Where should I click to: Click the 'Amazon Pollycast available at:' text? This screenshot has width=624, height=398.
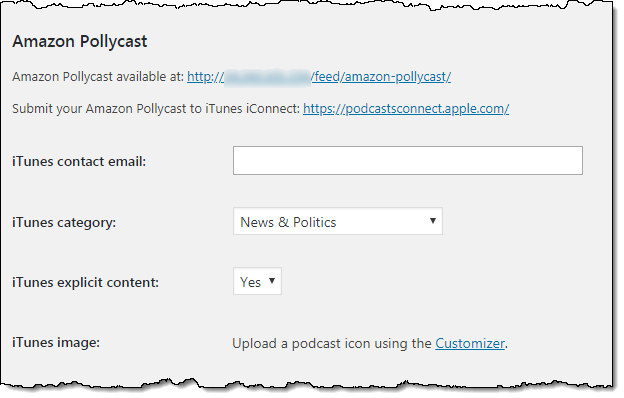tap(98, 76)
